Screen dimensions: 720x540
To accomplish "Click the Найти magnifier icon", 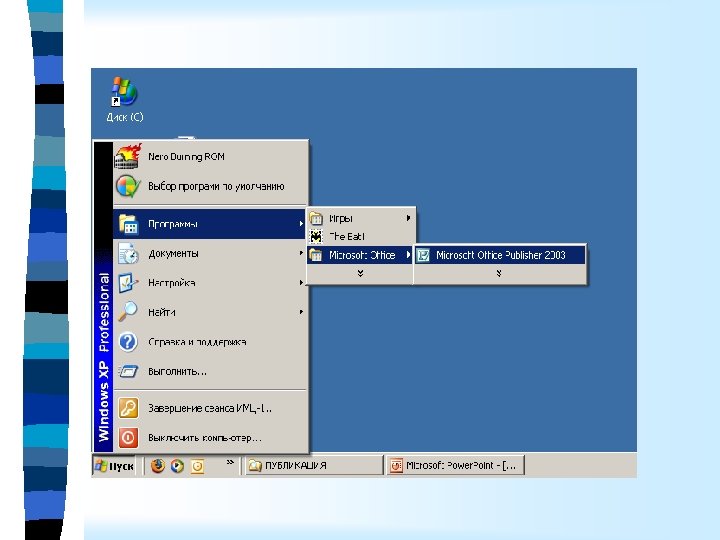I will (128, 312).
